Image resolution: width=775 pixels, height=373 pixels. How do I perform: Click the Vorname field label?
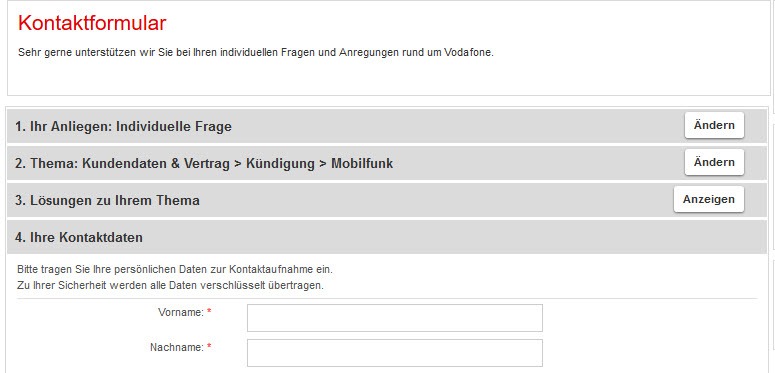[x=181, y=312]
